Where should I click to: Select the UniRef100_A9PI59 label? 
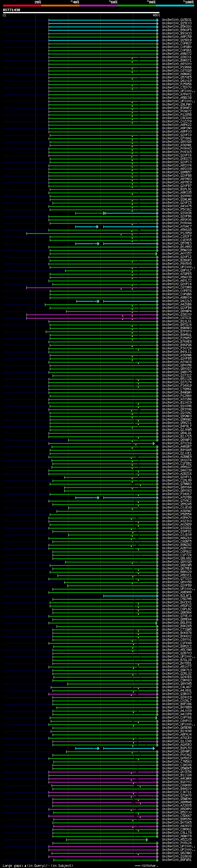pyautogui.click(x=176, y=37)
